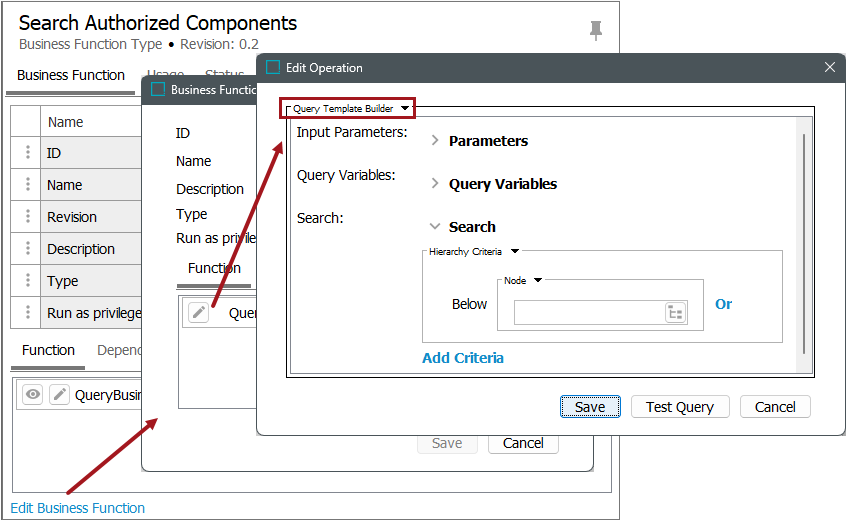Open the row menu for Revision
This screenshot has height=520, width=846.
[x=28, y=217]
